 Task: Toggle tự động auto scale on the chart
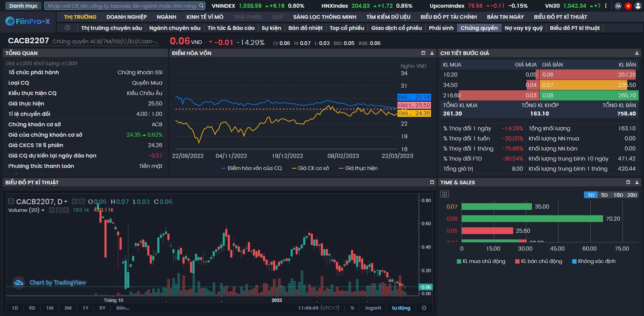(x=401, y=308)
